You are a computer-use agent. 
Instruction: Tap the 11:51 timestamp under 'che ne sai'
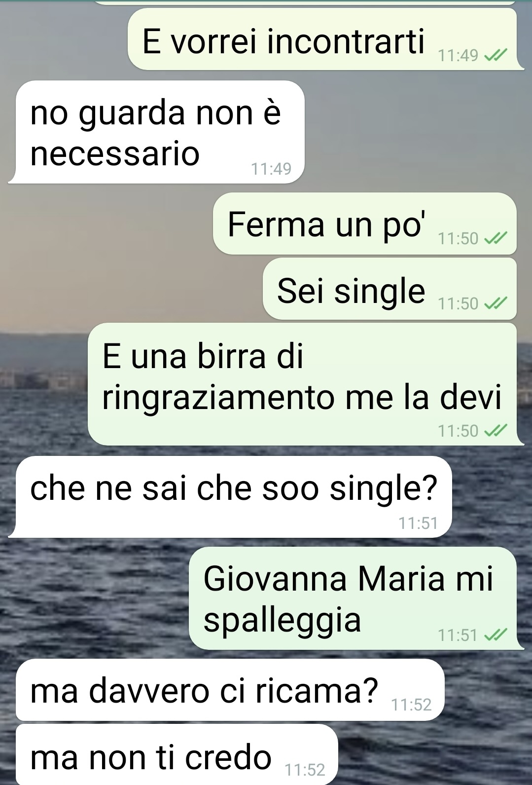pyautogui.click(x=418, y=523)
